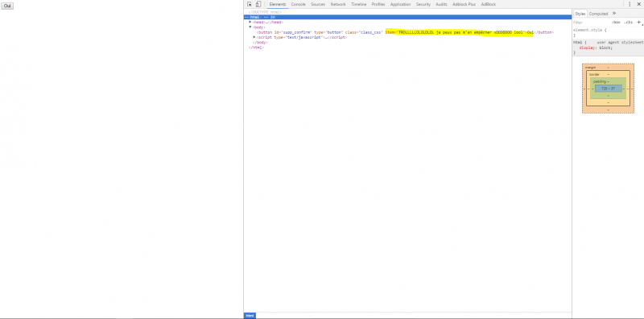The image size is (644, 319).
Task: Focus the styles Filter input field
Action: pos(591,23)
